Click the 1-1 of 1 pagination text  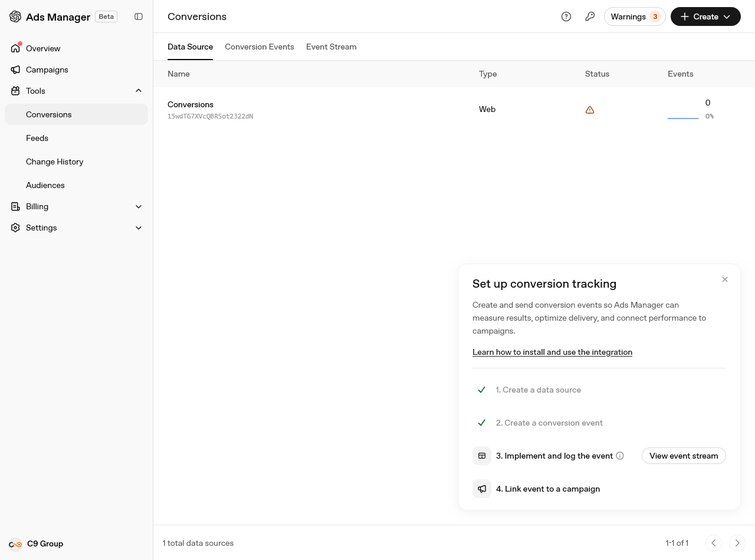coord(677,543)
